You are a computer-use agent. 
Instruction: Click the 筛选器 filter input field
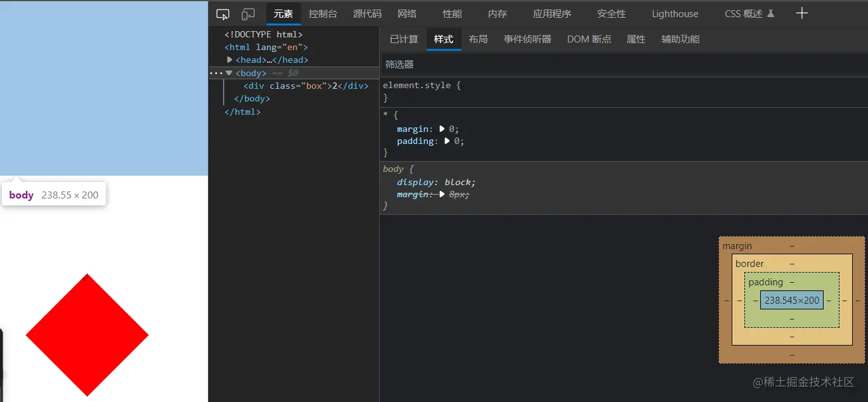624,65
